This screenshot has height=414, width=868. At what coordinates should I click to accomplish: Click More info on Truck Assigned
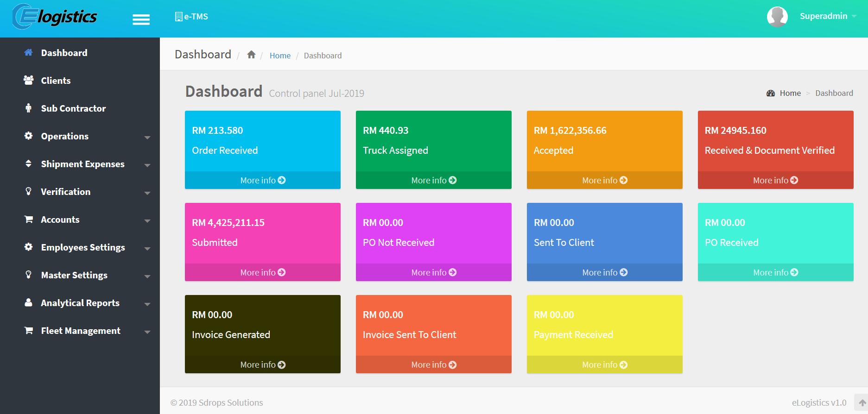[434, 180]
